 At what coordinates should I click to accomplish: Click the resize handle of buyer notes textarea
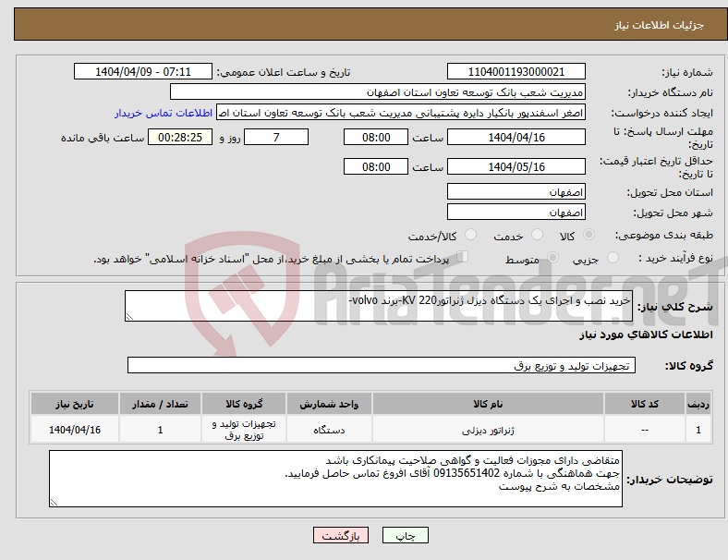pyautogui.click(x=54, y=502)
